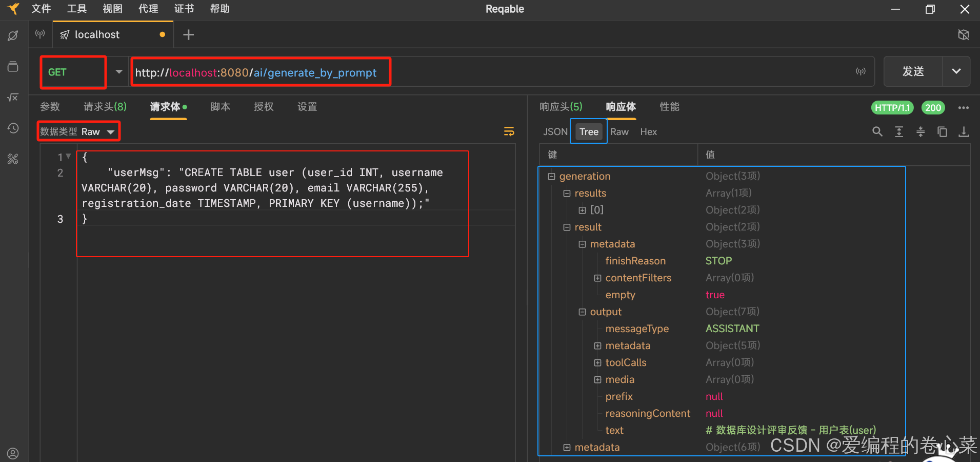Switch response view to Hex

[648, 132]
